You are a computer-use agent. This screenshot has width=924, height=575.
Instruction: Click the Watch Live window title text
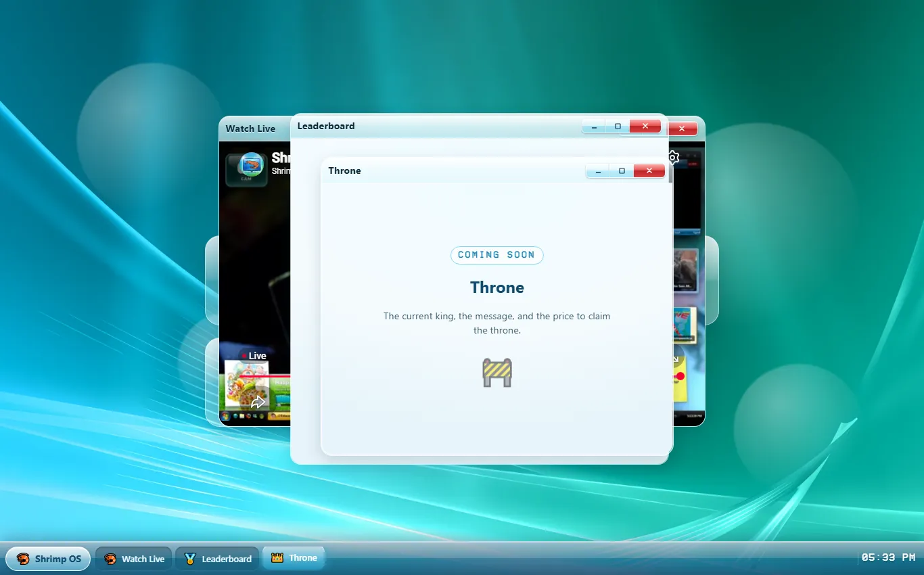(250, 129)
